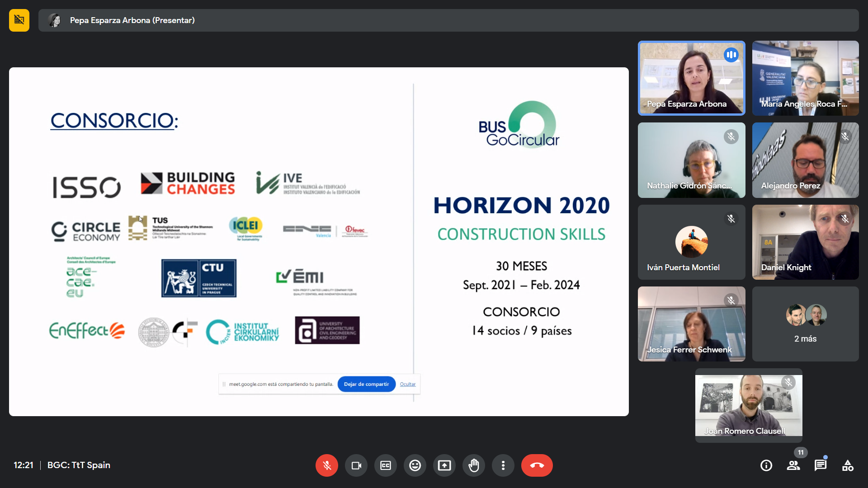868x488 pixels.
Task: Click the 'Ocultar' link
Action: 408,384
